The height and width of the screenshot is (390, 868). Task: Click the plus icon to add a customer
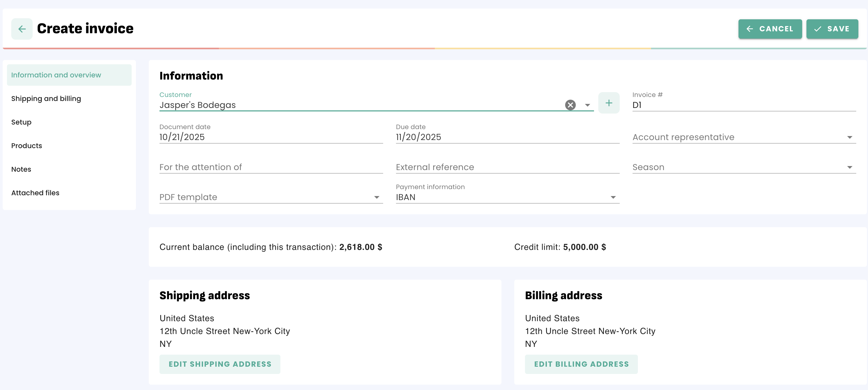click(x=608, y=103)
